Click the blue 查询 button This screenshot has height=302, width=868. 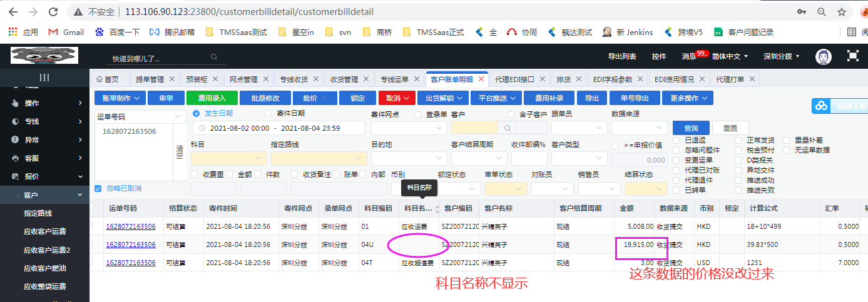tap(691, 128)
